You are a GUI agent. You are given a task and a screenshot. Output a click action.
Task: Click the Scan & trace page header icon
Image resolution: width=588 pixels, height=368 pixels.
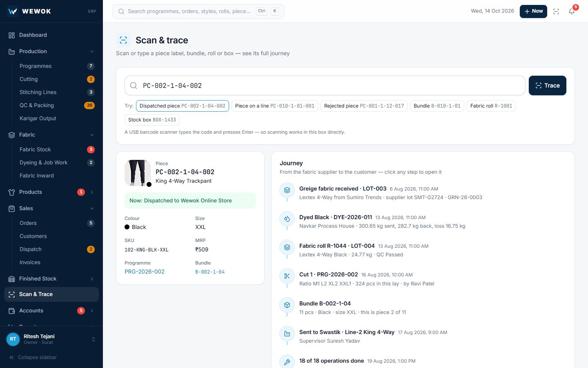(123, 40)
